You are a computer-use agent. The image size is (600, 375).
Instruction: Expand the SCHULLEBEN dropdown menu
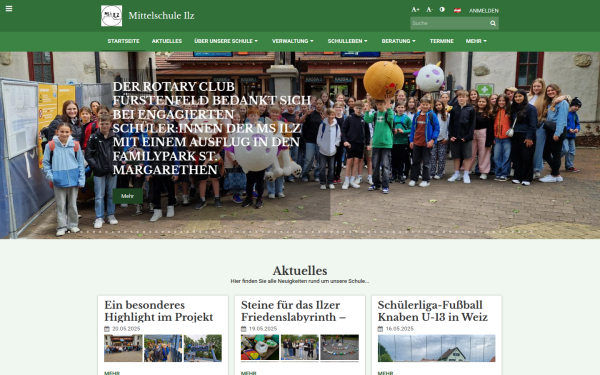pos(347,41)
